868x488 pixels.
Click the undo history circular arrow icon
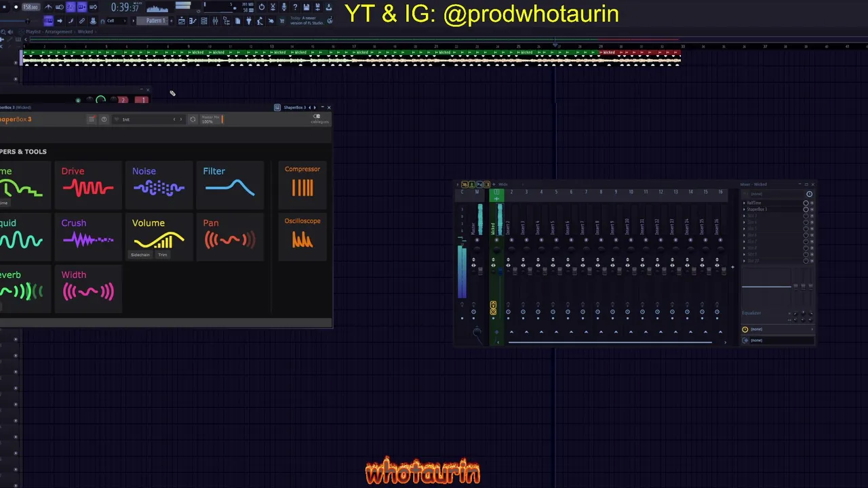tap(262, 7)
